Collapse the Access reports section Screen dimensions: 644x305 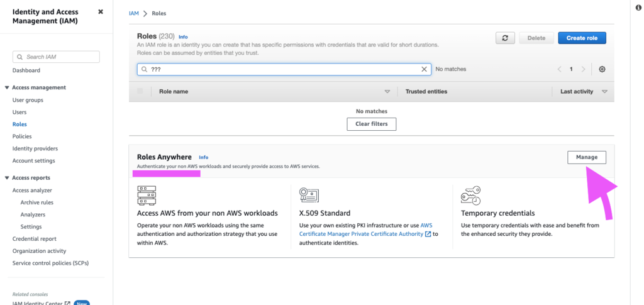tap(6, 178)
